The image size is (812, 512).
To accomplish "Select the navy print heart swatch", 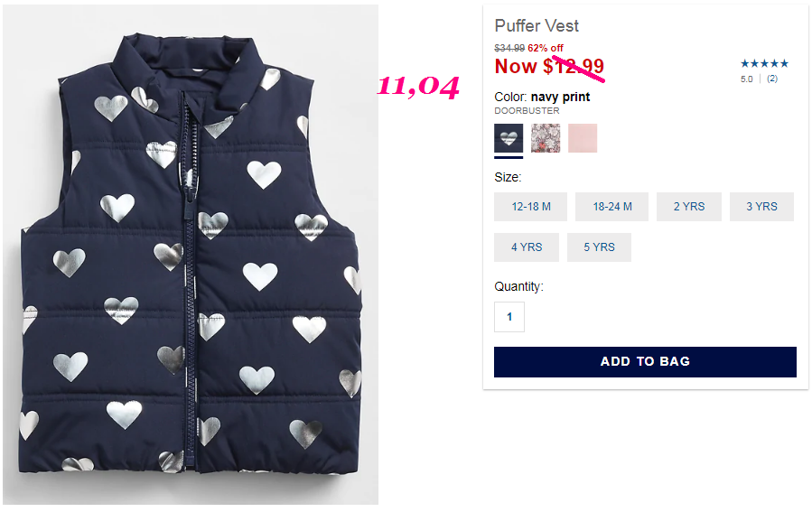I will tap(509, 137).
